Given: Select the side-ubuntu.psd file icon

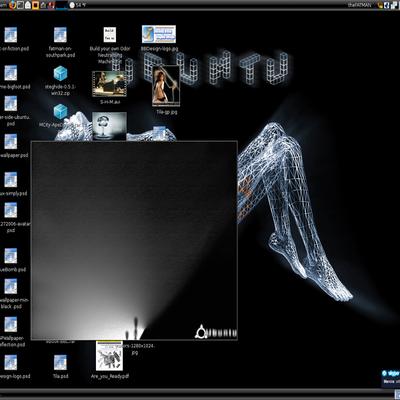Looking at the screenshot, I should pyautogui.click(x=11, y=104).
